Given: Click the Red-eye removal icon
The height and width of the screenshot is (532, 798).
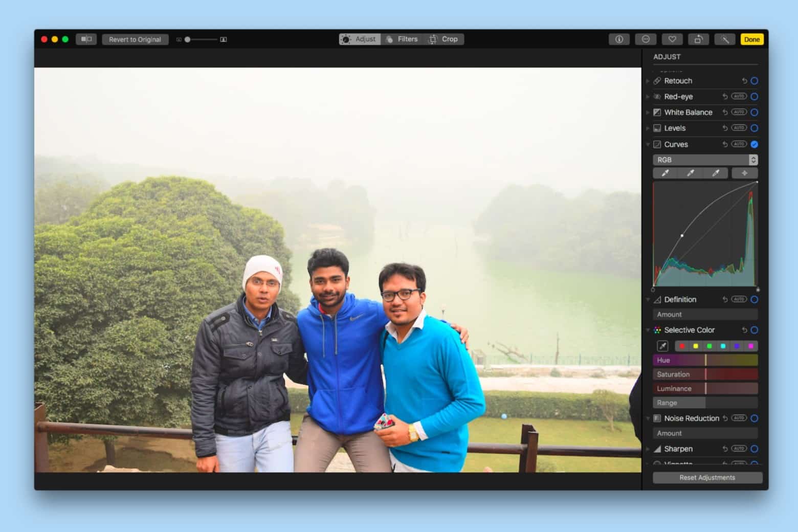Looking at the screenshot, I should click(657, 96).
